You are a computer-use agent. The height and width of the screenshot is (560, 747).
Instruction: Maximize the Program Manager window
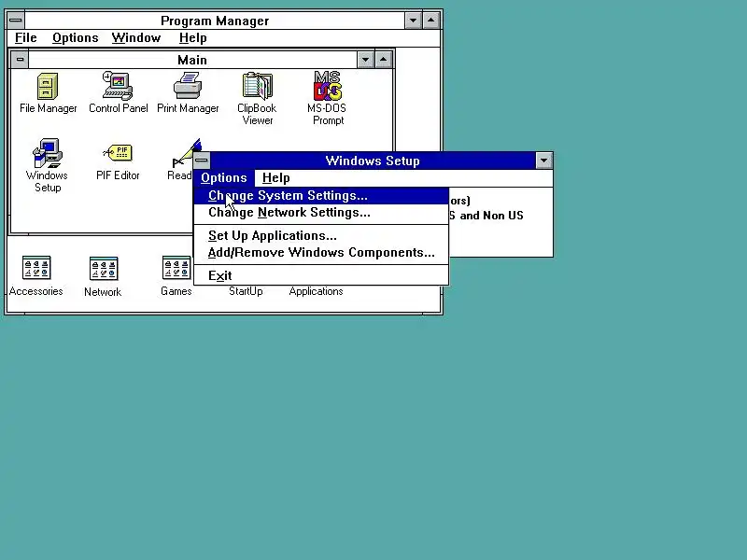[x=431, y=21]
